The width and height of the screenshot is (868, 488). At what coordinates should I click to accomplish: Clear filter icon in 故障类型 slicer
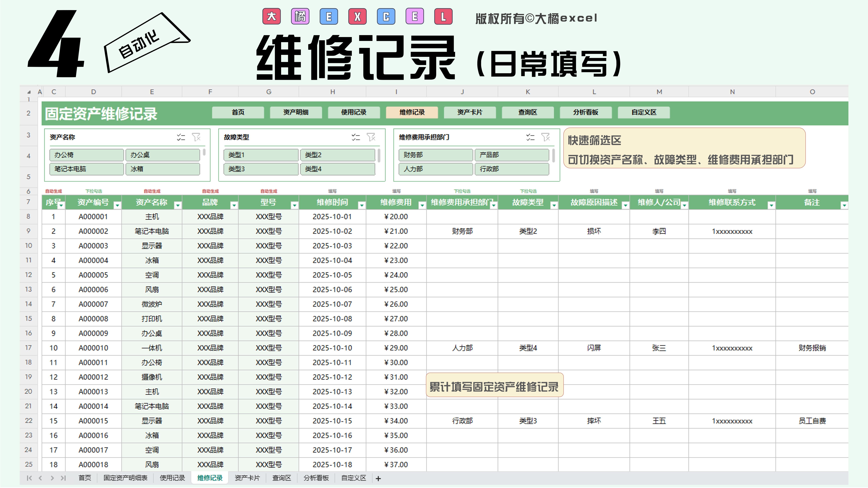[371, 137]
